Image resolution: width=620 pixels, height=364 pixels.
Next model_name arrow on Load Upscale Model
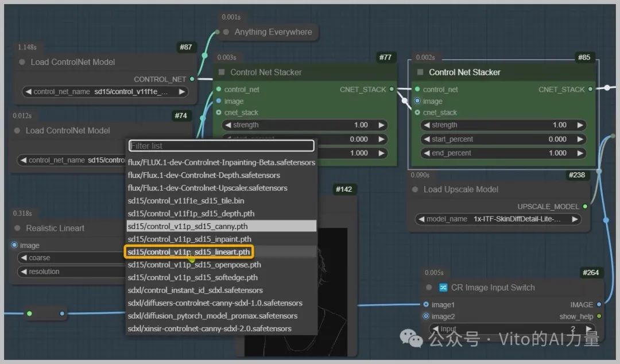575,219
